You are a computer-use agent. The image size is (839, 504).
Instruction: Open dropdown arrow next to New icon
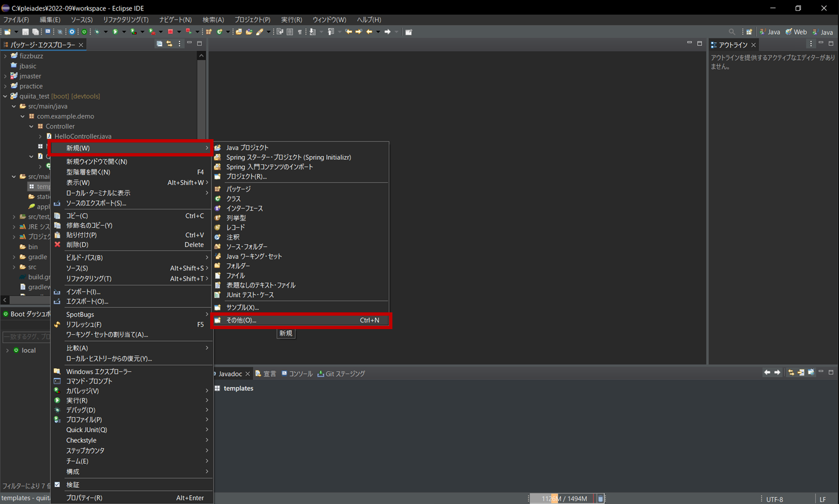pos(16,32)
